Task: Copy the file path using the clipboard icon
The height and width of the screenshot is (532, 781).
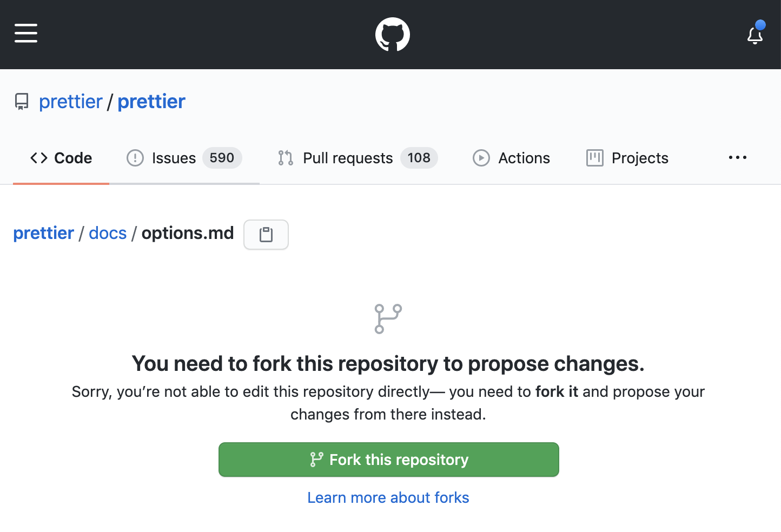Action: (266, 235)
